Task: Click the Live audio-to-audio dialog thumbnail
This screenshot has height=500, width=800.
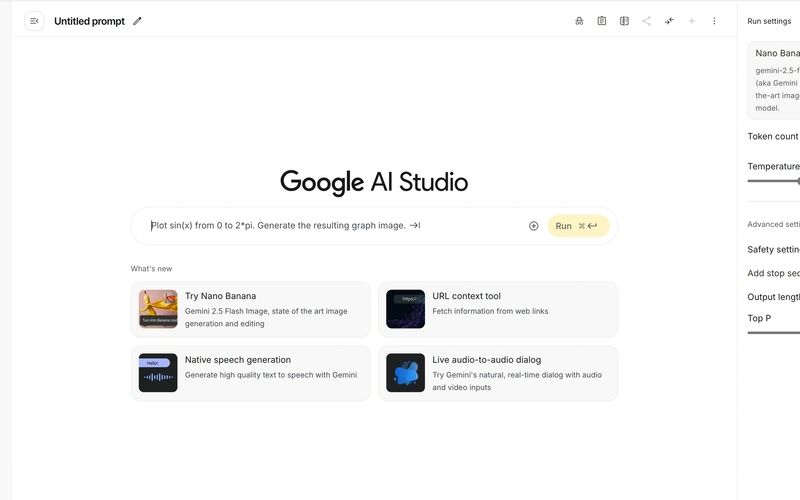Action: click(x=406, y=373)
